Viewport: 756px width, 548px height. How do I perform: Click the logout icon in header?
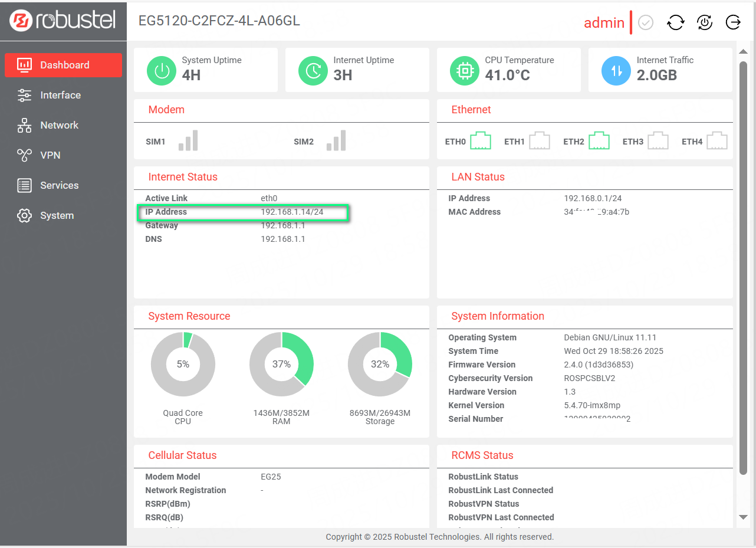click(733, 22)
